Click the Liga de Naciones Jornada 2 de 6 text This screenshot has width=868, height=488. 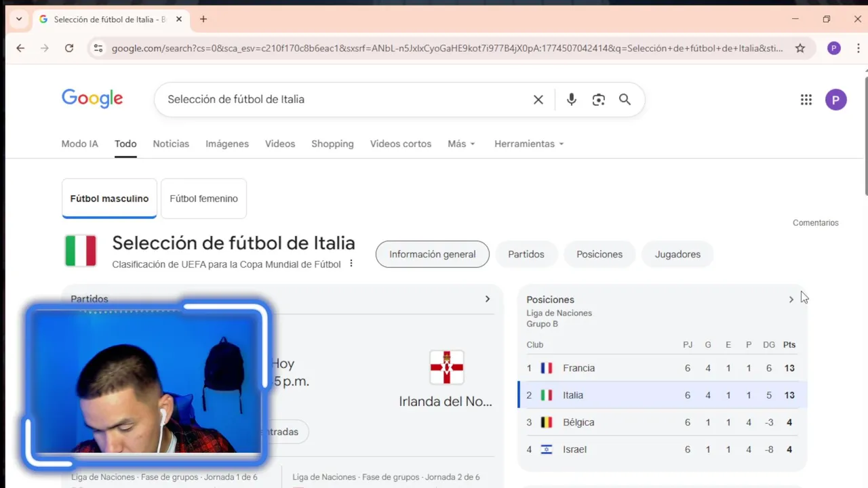click(x=386, y=477)
